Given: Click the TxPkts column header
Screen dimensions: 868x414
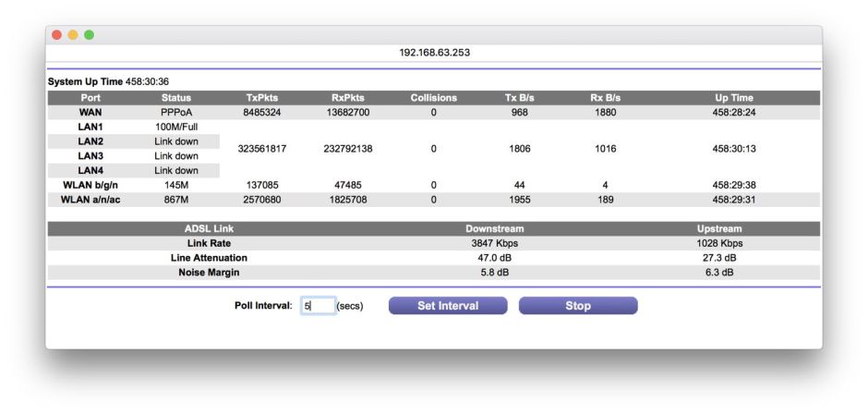Looking at the screenshot, I should click(x=262, y=98).
